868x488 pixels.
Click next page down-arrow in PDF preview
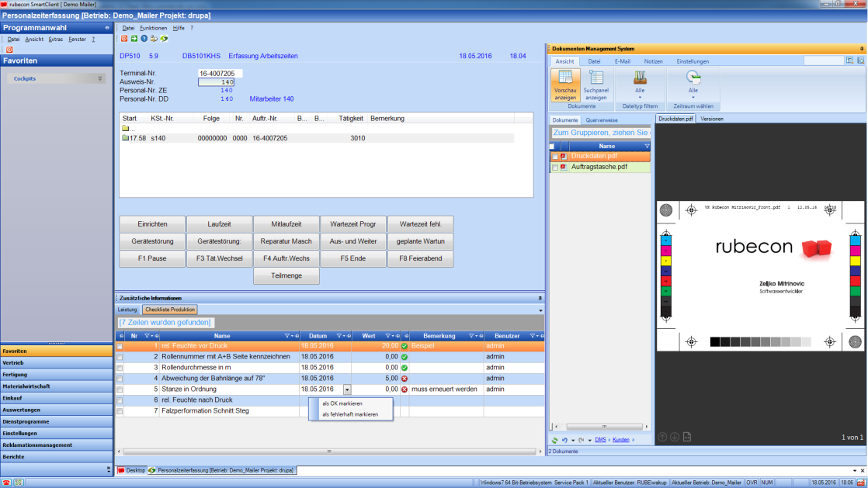pyautogui.click(x=675, y=437)
